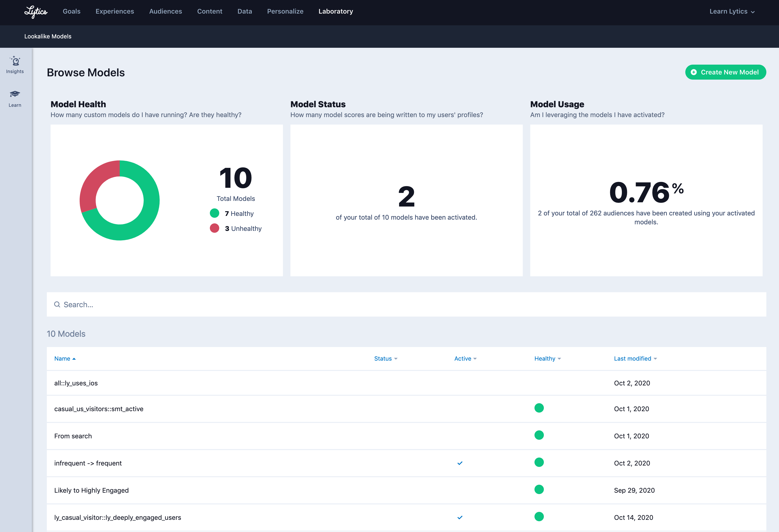This screenshot has height=532, width=779.
Task: Open the Insights sidebar icon
Action: (15, 61)
